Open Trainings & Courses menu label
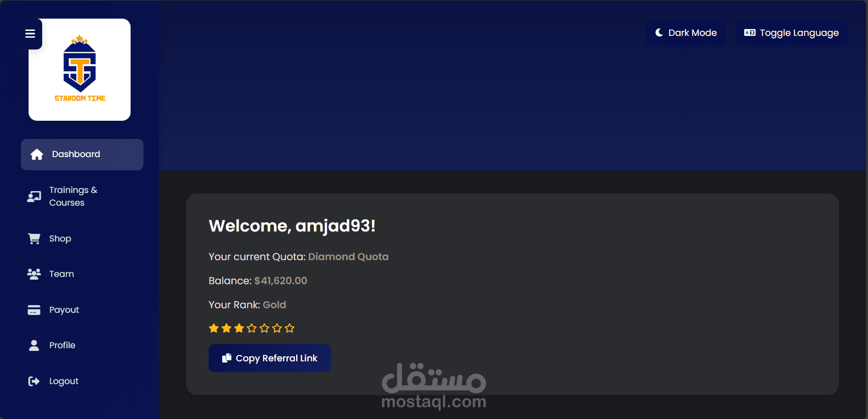This screenshot has width=868, height=419. [73, 197]
